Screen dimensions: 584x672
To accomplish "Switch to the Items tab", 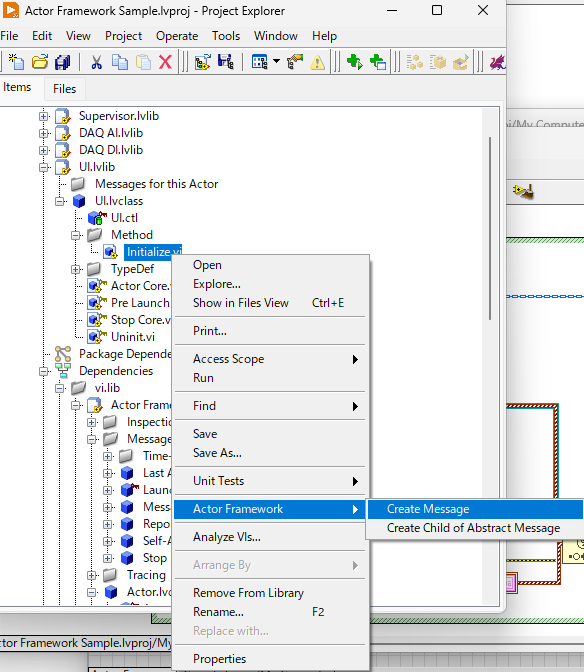I will pos(17,87).
